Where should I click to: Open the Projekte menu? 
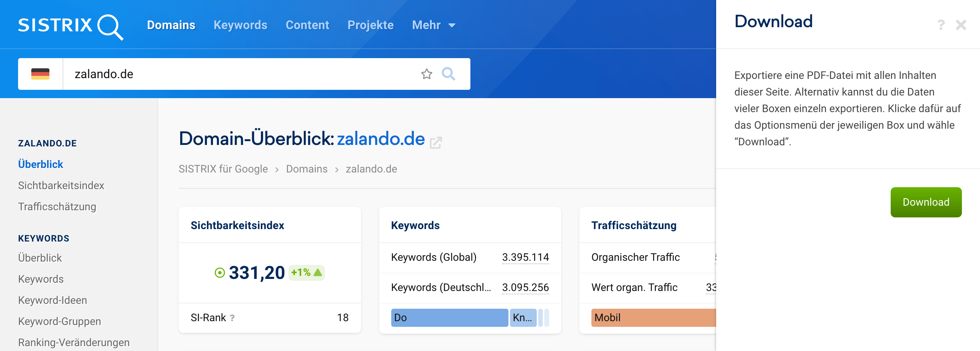(371, 25)
